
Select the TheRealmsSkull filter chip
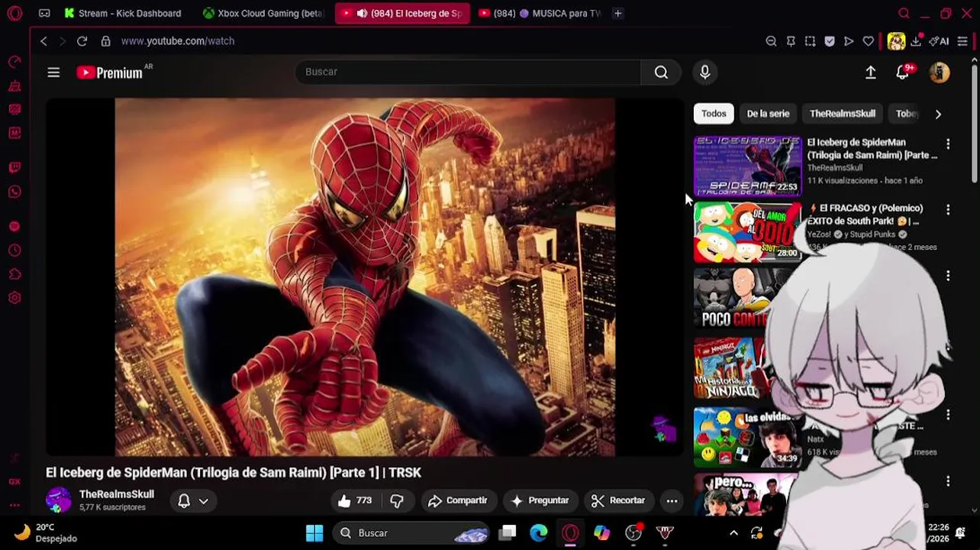pos(842,114)
